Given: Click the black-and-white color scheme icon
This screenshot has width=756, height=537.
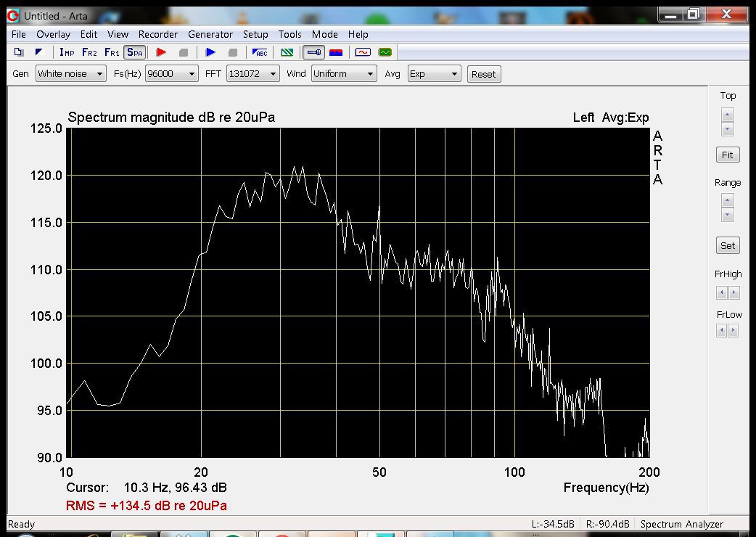Looking at the screenshot, I should click(39, 52).
